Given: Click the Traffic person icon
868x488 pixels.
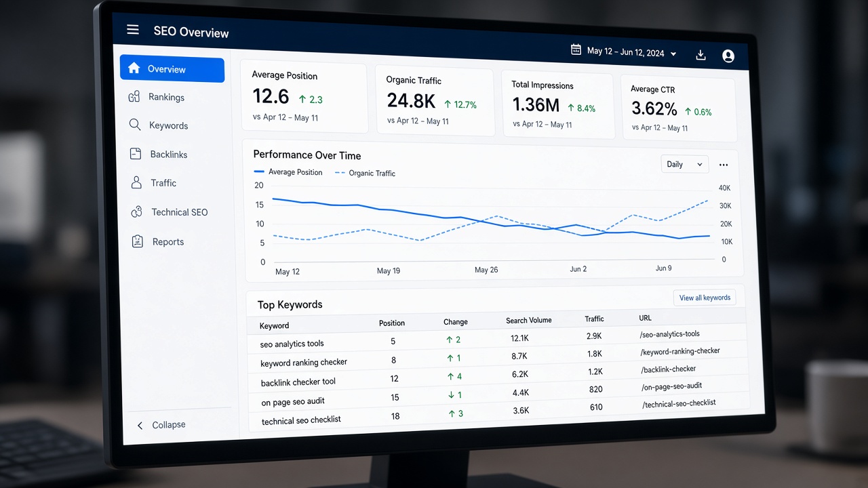Looking at the screenshot, I should point(136,183).
